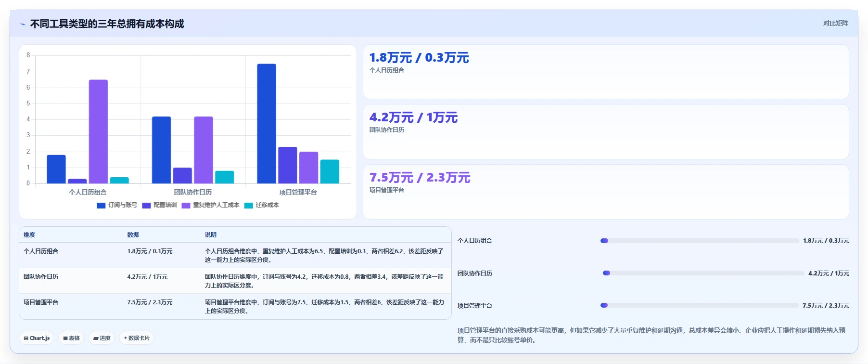Click 4.2万元 / 1万元 value beside progress bar
The width and height of the screenshot is (868, 364).
pyautogui.click(x=829, y=273)
